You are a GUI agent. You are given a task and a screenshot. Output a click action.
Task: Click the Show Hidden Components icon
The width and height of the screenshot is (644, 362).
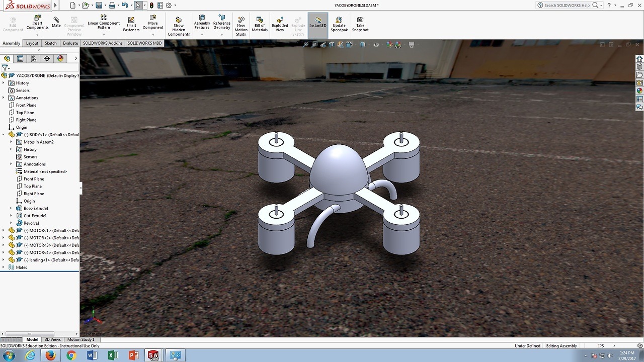point(179,26)
